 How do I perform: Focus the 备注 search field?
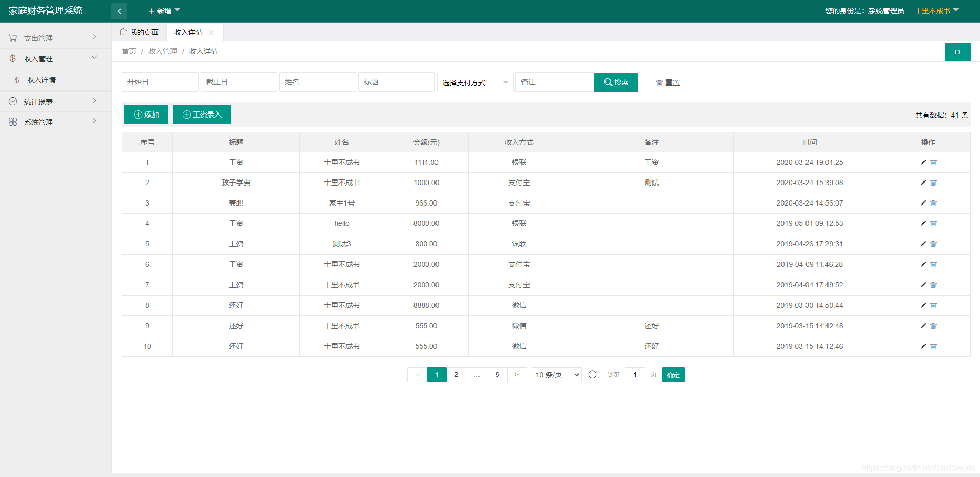[554, 82]
